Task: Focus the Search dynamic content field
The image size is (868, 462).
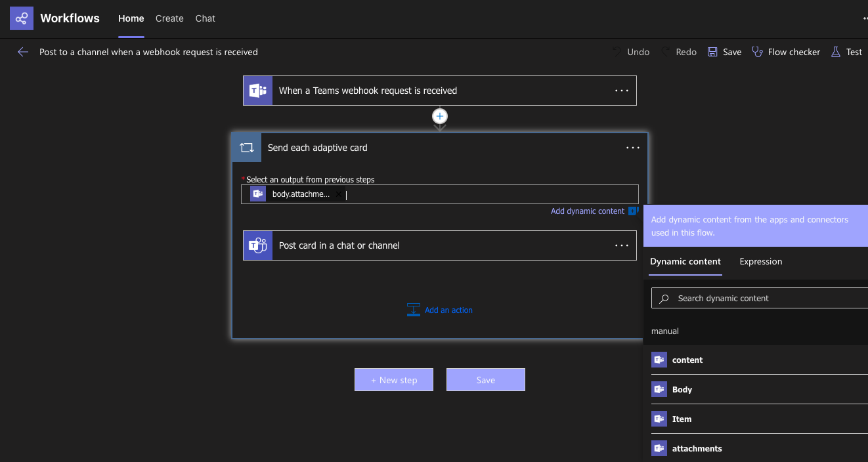Action: pyautogui.click(x=760, y=298)
